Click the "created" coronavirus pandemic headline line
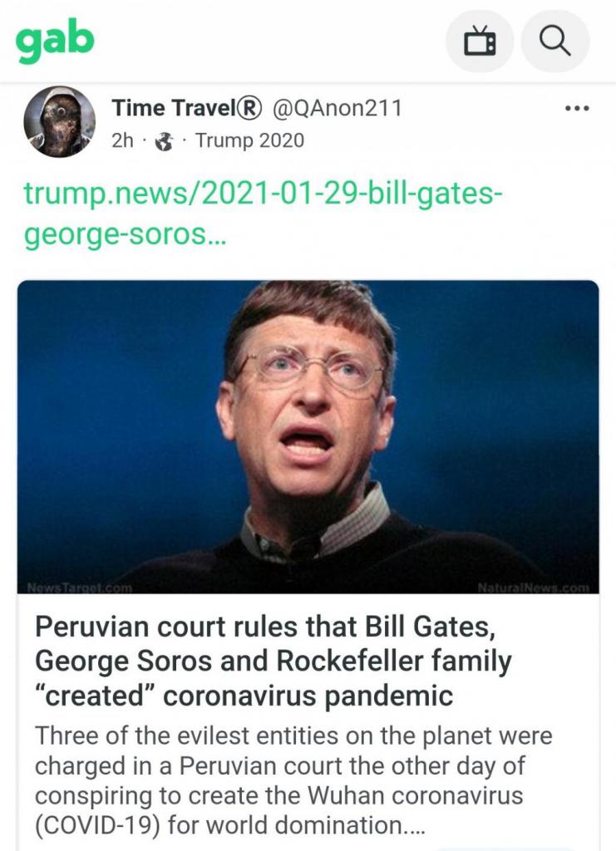This screenshot has height=851, width=616. click(x=244, y=696)
